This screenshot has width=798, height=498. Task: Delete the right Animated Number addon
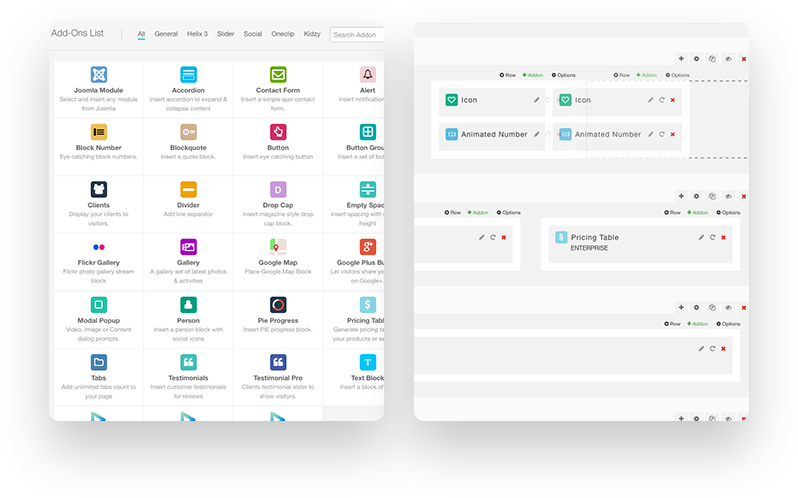(673, 134)
